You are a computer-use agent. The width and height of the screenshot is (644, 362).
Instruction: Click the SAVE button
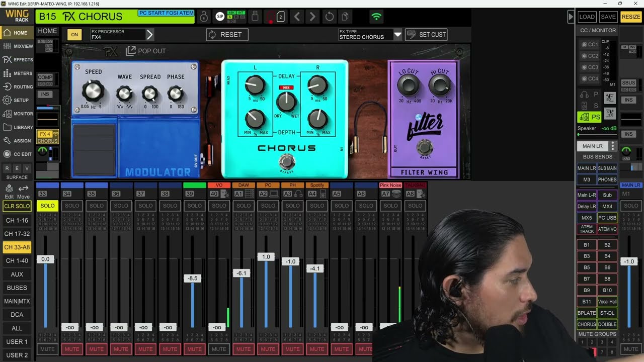(608, 17)
